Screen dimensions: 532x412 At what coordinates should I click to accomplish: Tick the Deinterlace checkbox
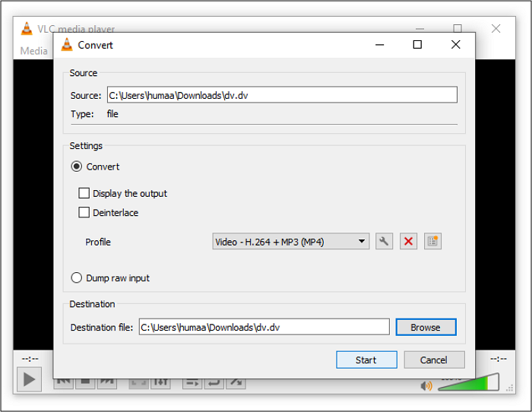click(84, 213)
